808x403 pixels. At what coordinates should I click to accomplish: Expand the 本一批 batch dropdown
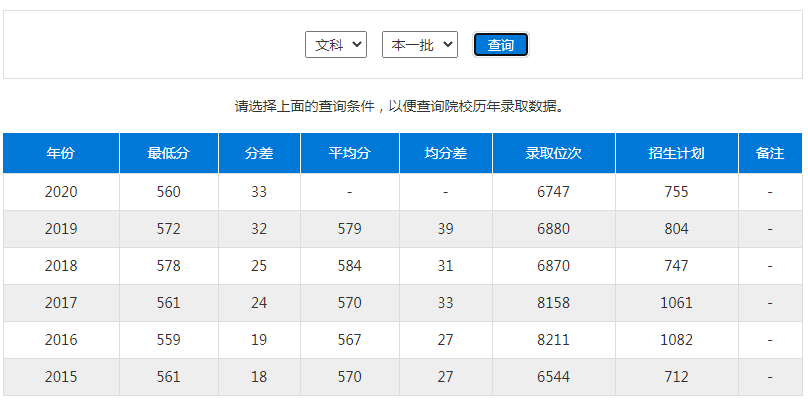point(419,45)
